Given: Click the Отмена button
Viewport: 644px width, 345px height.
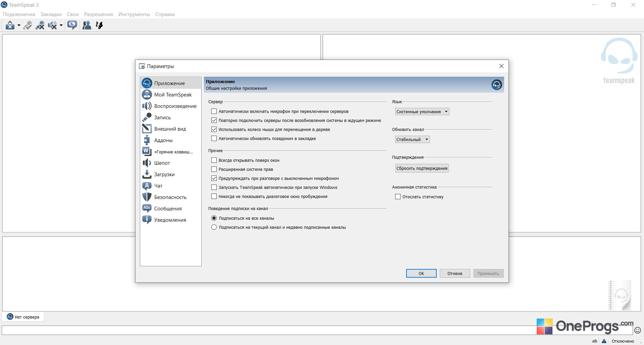Looking at the screenshot, I should tap(455, 273).
